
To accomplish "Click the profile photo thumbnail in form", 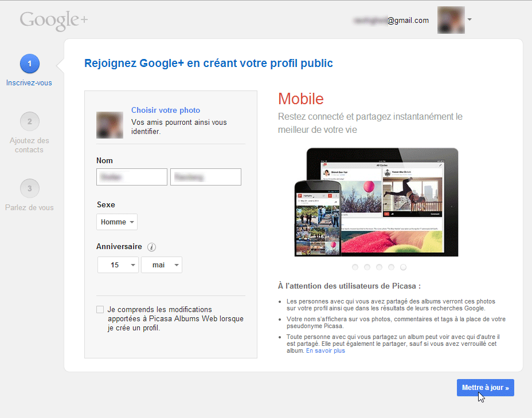I will pyautogui.click(x=109, y=125).
